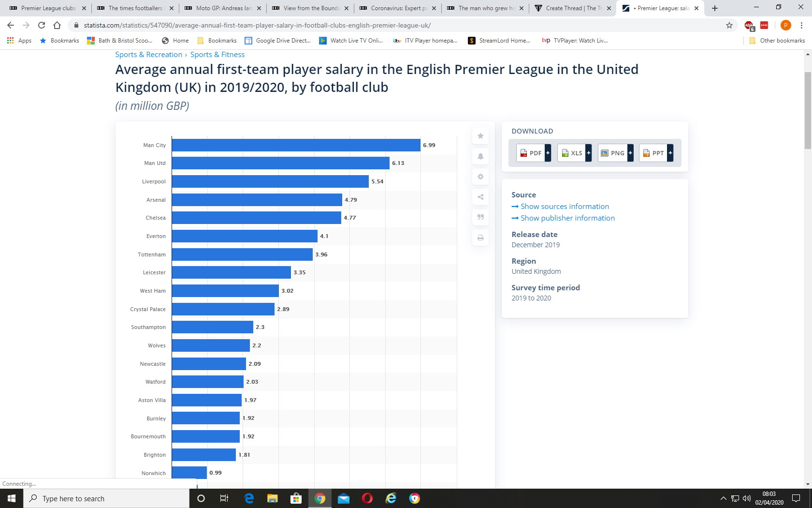The height and width of the screenshot is (508, 812).
Task: Open Sports & Fitness breadcrumb
Action: tap(217, 55)
